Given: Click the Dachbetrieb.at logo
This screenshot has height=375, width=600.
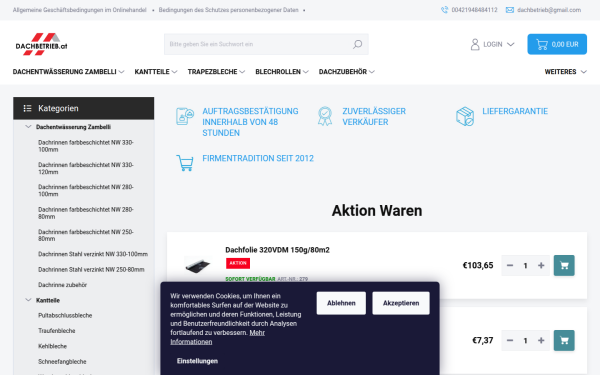Looking at the screenshot, I should [41, 44].
